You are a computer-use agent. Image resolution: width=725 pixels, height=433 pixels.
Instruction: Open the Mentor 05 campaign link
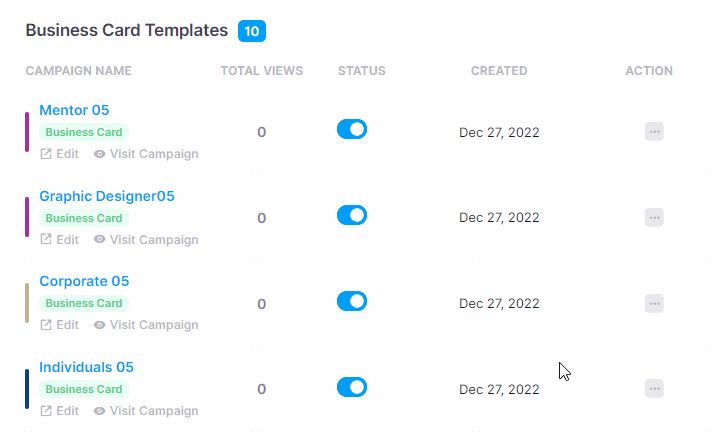click(x=74, y=110)
